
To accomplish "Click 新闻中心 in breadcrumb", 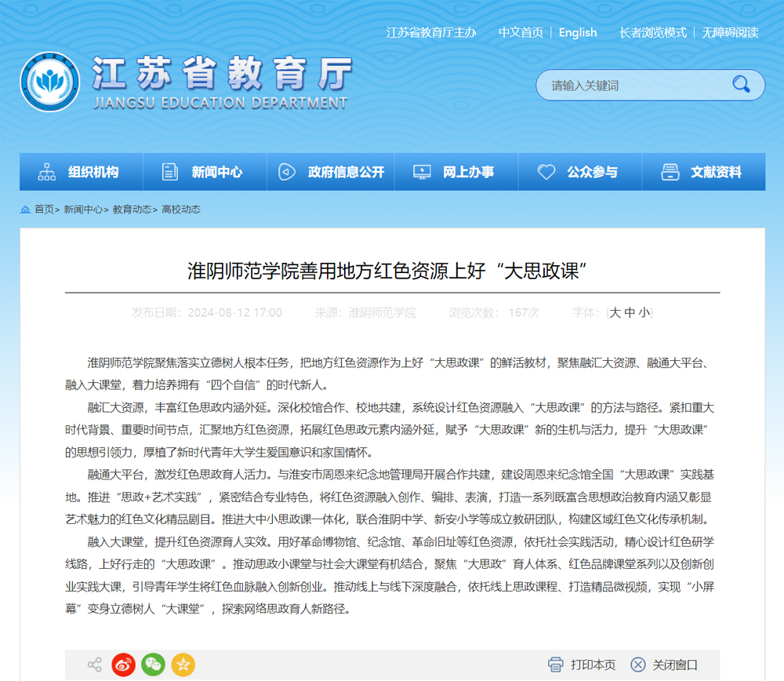I will (x=83, y=209).
